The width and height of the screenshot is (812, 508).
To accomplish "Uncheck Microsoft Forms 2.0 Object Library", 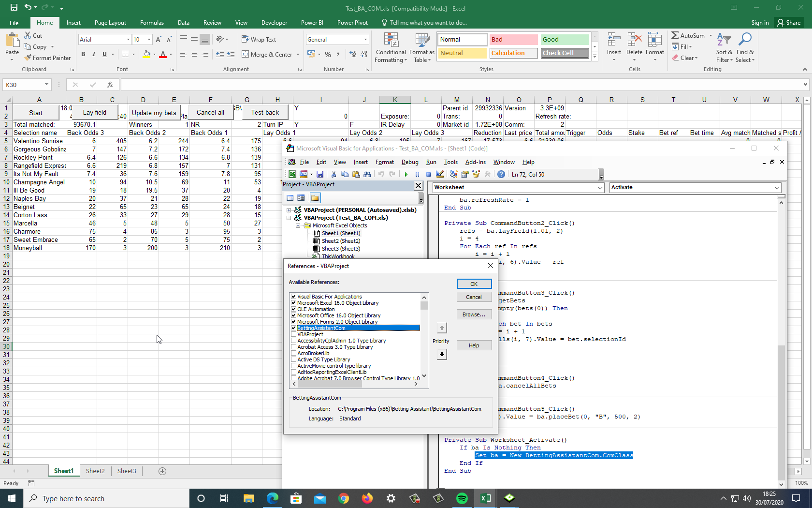I will coord(293,322).
